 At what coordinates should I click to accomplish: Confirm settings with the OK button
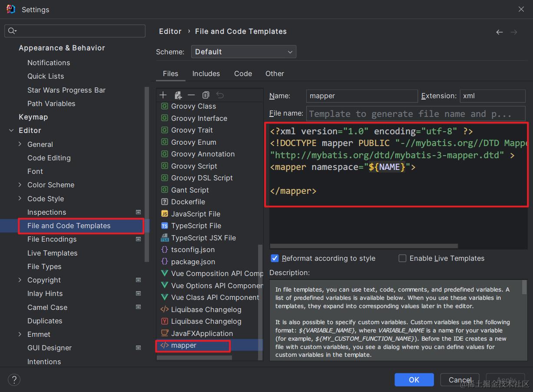414,380
